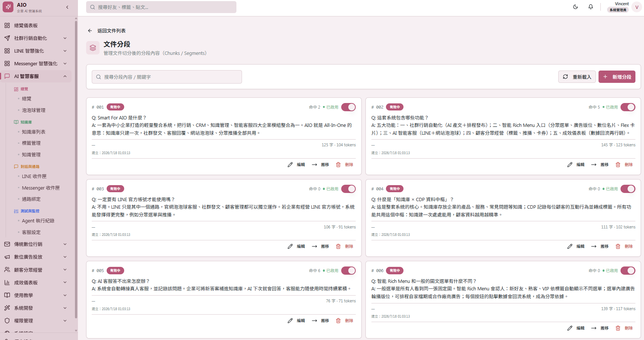Disable segment 002 toggle switch
644x340 pixels.
[628, 107]
